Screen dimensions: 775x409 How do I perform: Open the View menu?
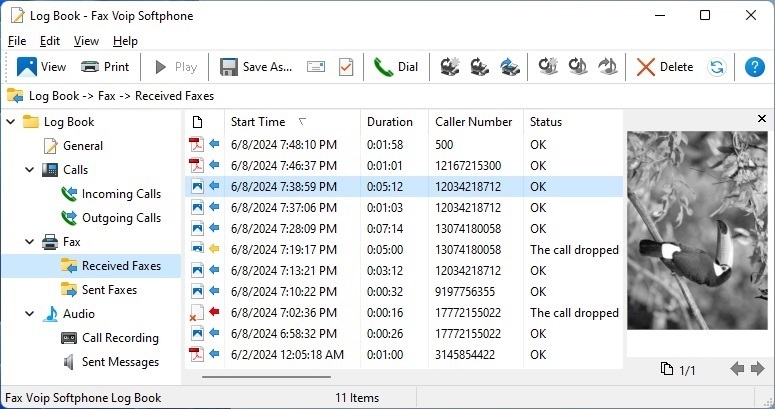86,41
